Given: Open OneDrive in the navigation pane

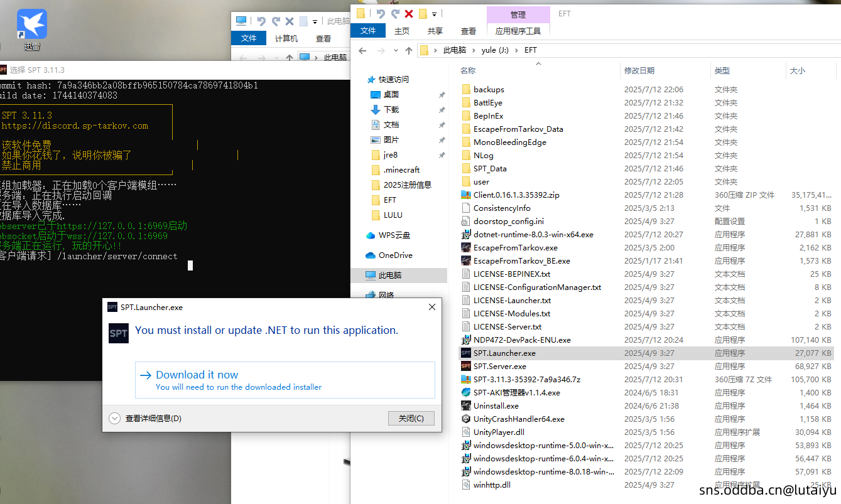Looking at the screenshot, I should click(x=389, y=255).
